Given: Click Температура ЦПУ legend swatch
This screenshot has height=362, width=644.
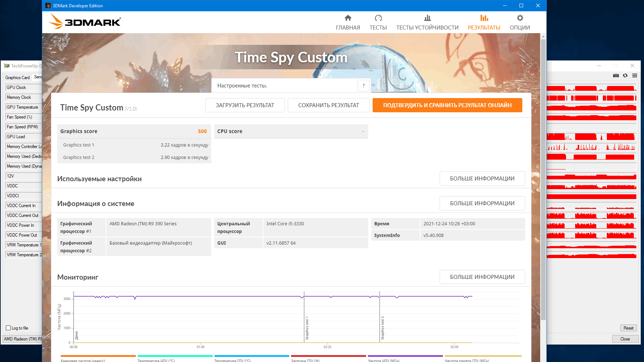Looking at the screenshot, I should tap(175, 356).
